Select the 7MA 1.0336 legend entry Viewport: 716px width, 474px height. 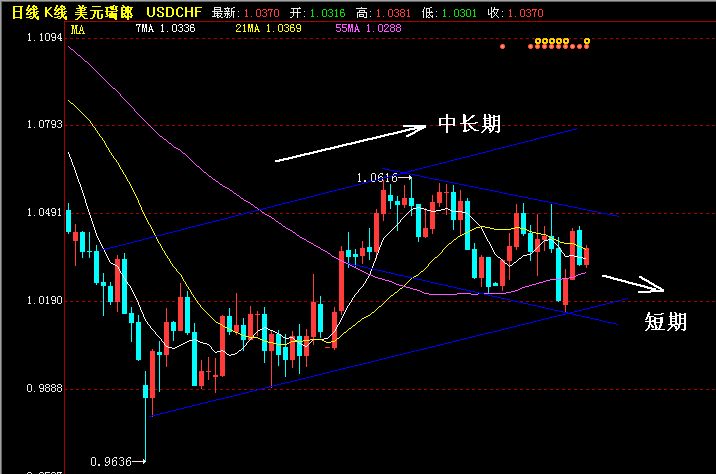(165, 28)
